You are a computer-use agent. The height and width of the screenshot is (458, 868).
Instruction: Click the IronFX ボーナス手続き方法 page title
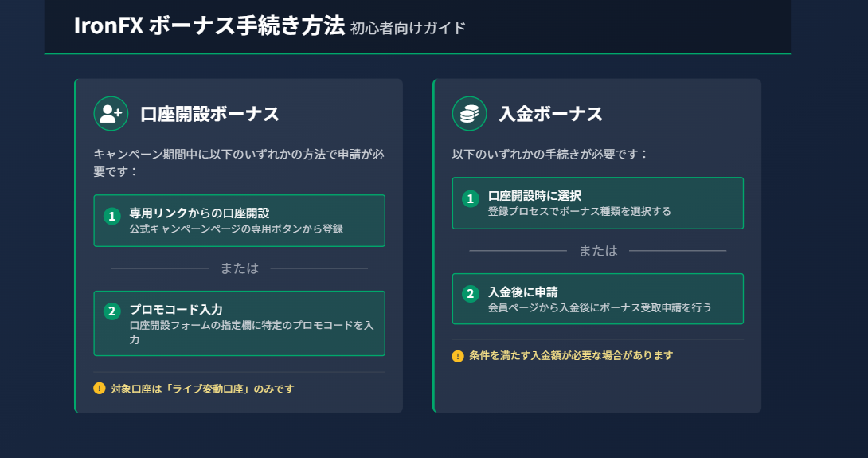coord(209,25)
